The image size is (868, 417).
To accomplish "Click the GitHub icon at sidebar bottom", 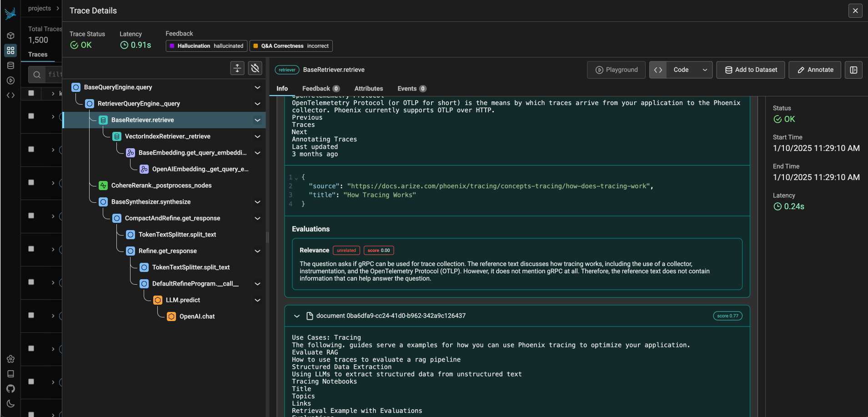I will click(10, 389).
